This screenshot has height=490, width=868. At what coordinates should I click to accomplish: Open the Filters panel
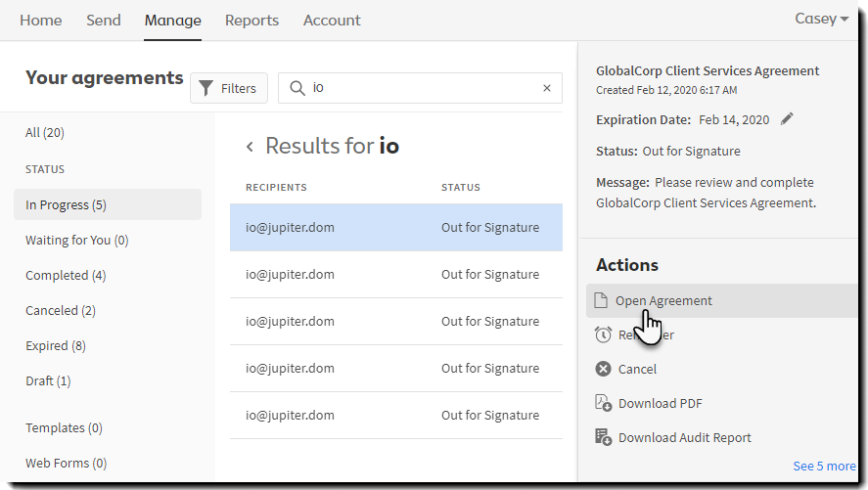(228, 88)
